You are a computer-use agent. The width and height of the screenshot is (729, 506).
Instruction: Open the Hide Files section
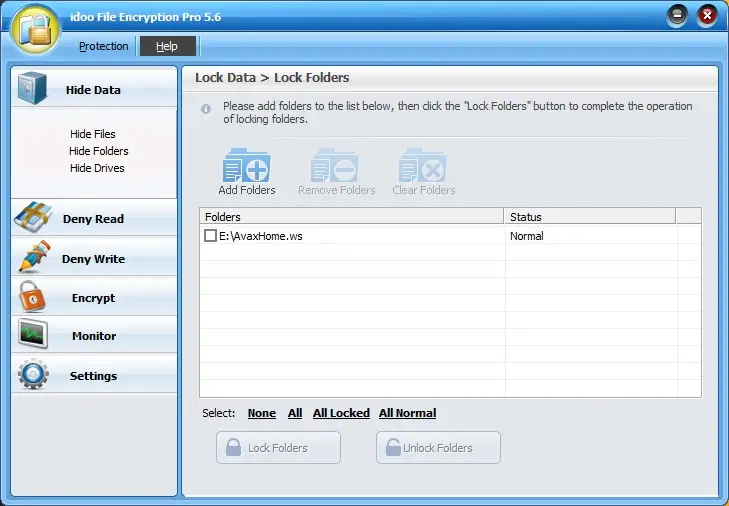93,134
